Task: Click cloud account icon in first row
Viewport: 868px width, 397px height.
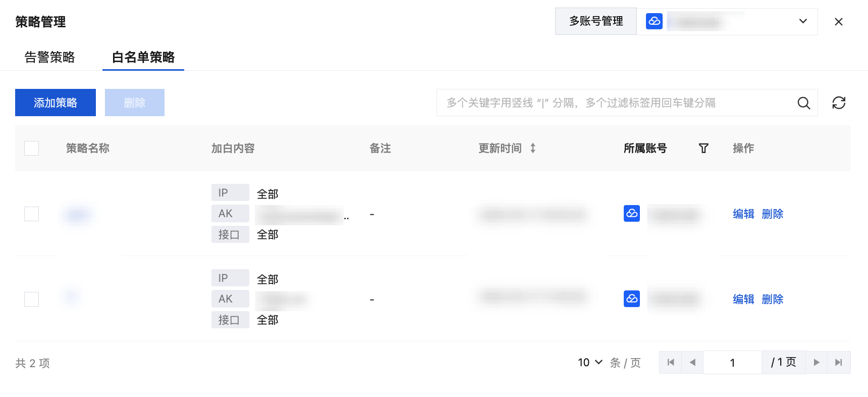Action: (x=632, y=214)
